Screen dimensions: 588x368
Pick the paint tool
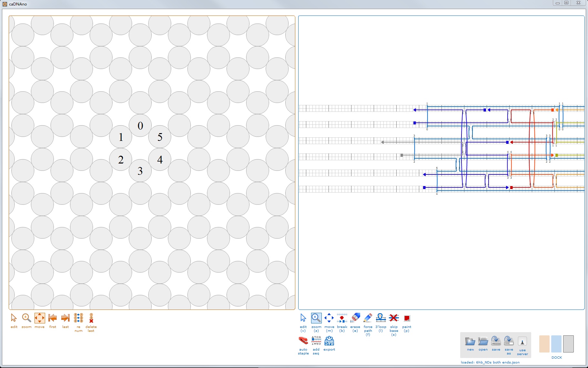(x=407, y=318)
